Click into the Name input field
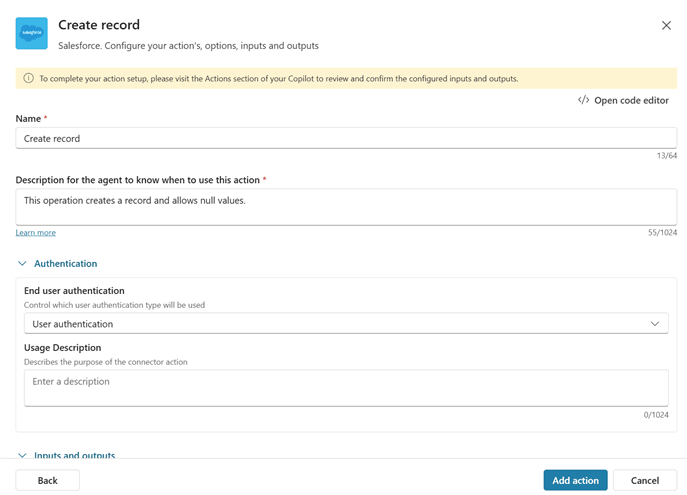 click(346, 138)
